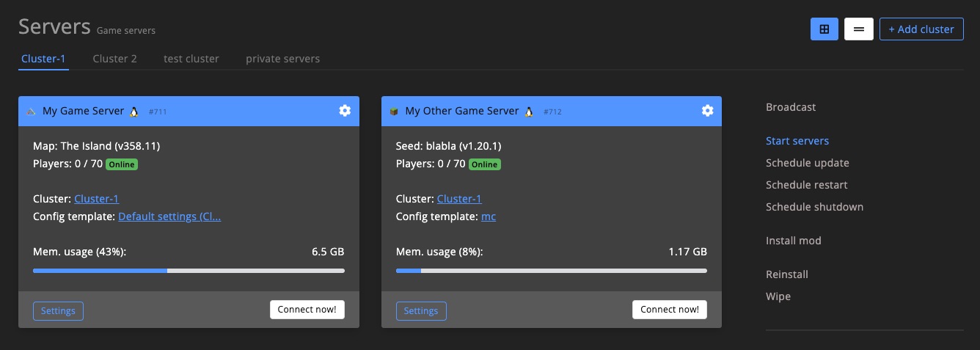Open Cluster-1 link in My Game Server card

coord(96,199)
